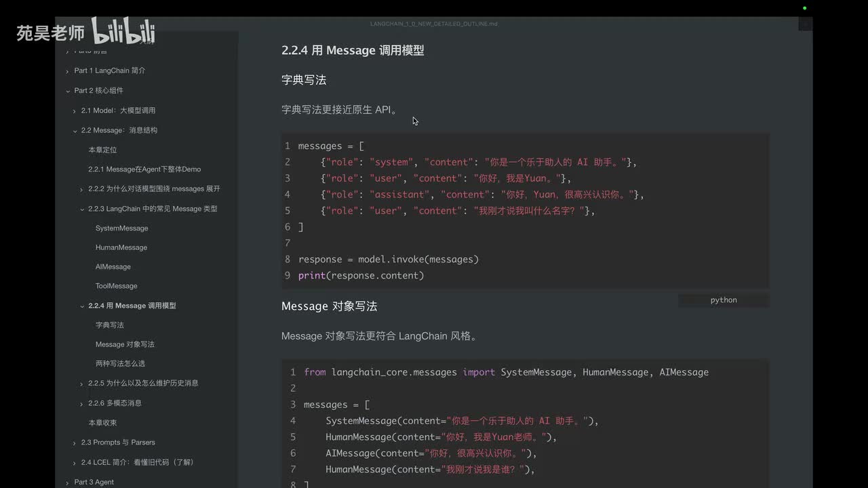Jump to Part 2 核心组件 in outline

click(x=99, y=90)
